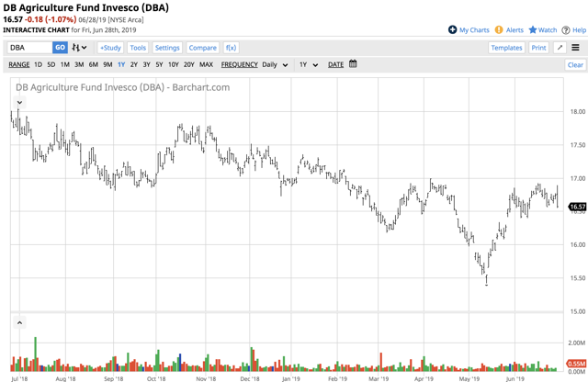Click the 18.00 price axis label
588x382 pixels.
[578, 111]
